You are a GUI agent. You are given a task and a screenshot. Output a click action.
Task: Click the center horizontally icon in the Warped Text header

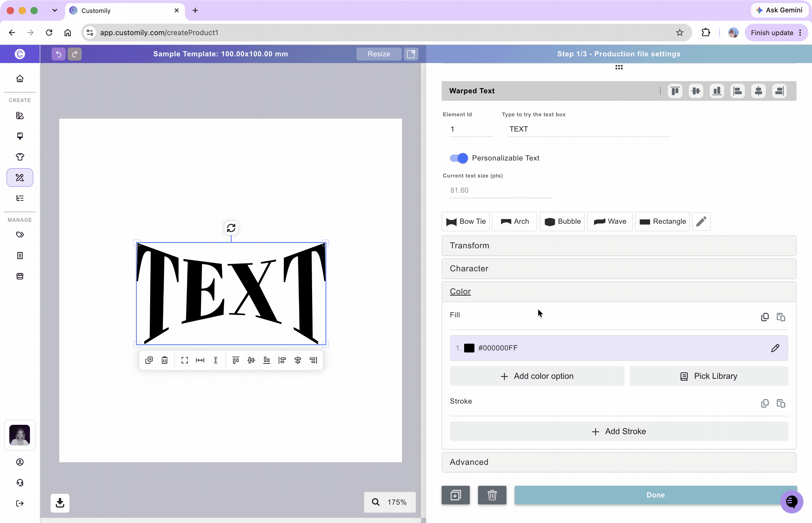[x=758, y=91]
